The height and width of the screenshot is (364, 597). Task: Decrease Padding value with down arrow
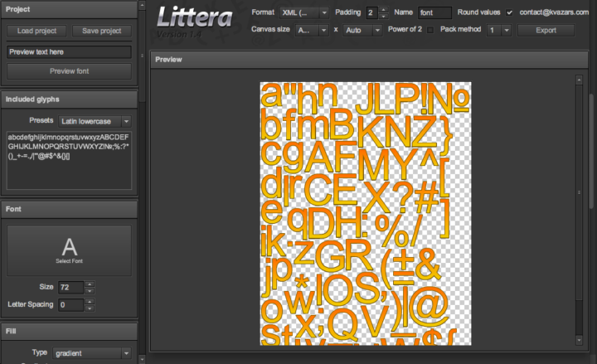(383, 17)
